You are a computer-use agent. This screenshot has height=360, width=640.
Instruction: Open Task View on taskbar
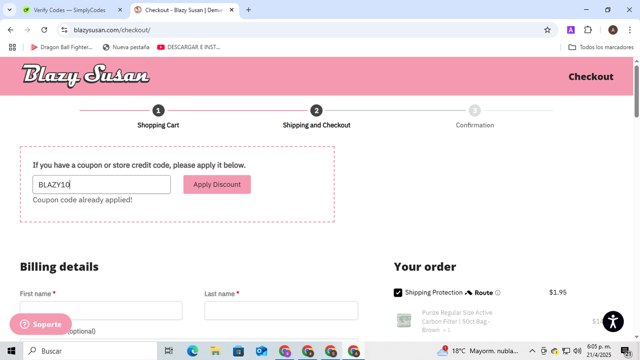pos(169,351)
